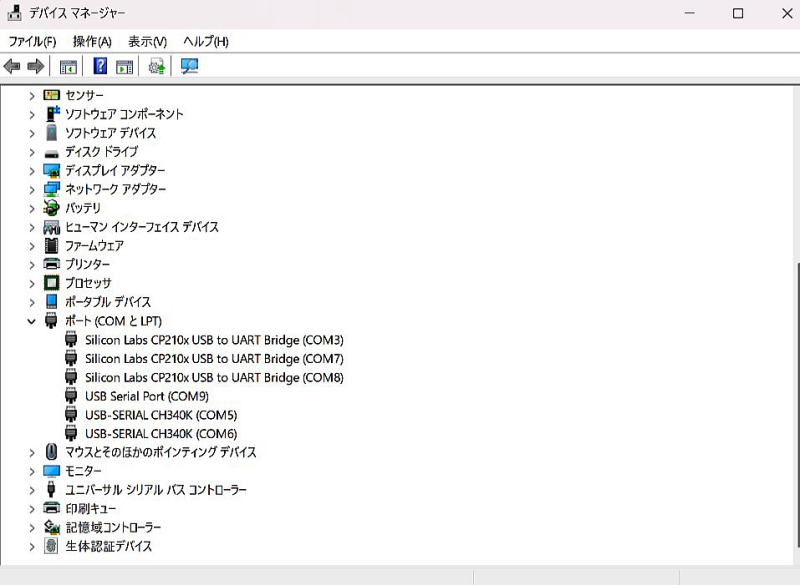Select the バッテリ battery icon

click(52, 208)
